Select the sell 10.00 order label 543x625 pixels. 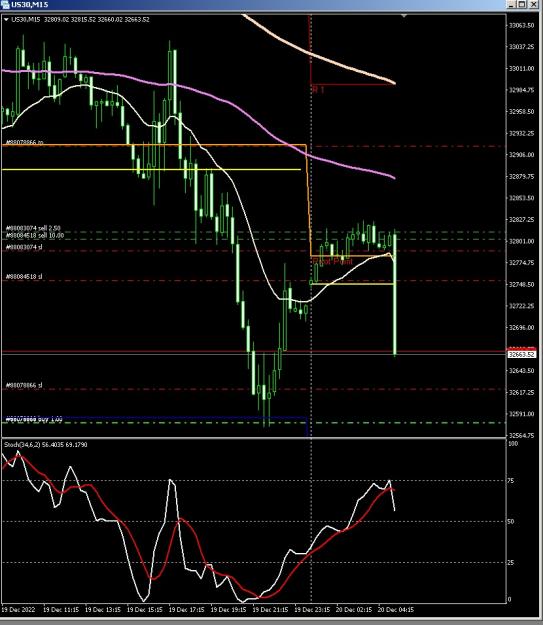[x=35, y=235]
